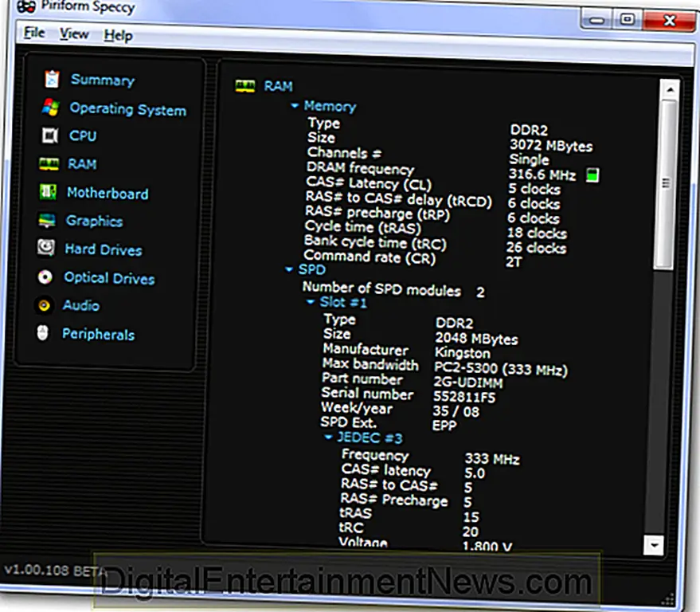
Task: Click the scrollbar down arrow
Action: coord(655,545)
